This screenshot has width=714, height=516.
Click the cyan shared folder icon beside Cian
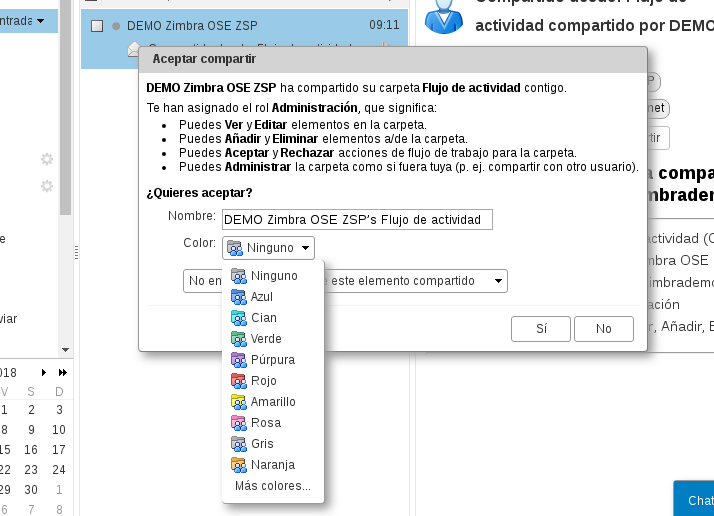pyautogui.click(x=239, y=318)
